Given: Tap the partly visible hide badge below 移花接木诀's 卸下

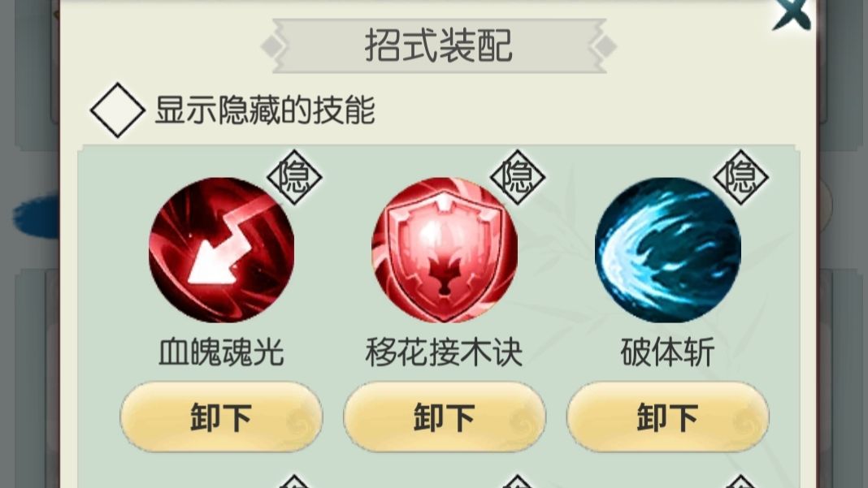Looking at the screenshot, I should pos(517,481).
